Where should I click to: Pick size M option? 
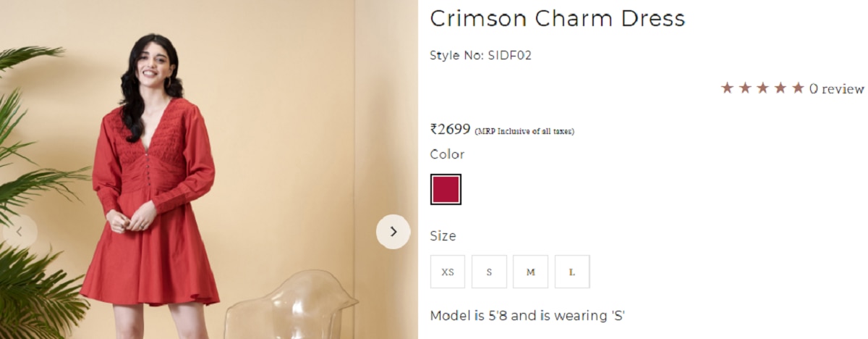530,272
